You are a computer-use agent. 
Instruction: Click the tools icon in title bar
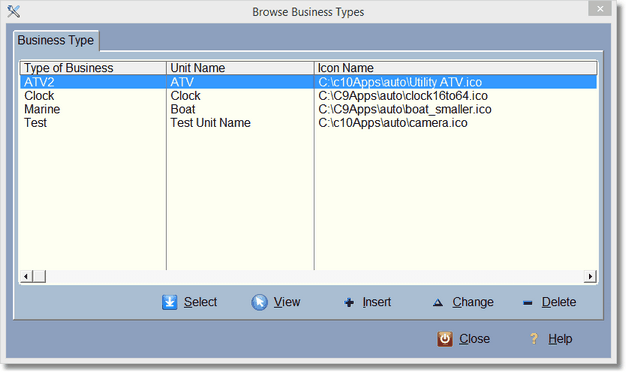click(x=14, y=11)
